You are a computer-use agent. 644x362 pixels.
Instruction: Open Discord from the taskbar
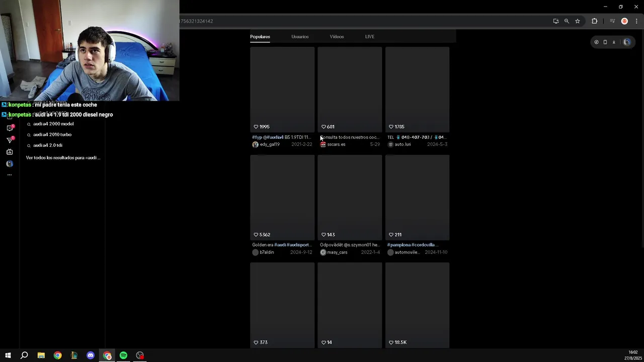tap(91, 355)
